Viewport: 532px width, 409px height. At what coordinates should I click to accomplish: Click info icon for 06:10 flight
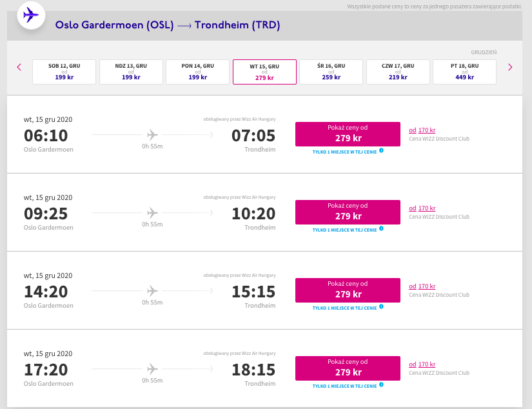(x=381, y=150)
